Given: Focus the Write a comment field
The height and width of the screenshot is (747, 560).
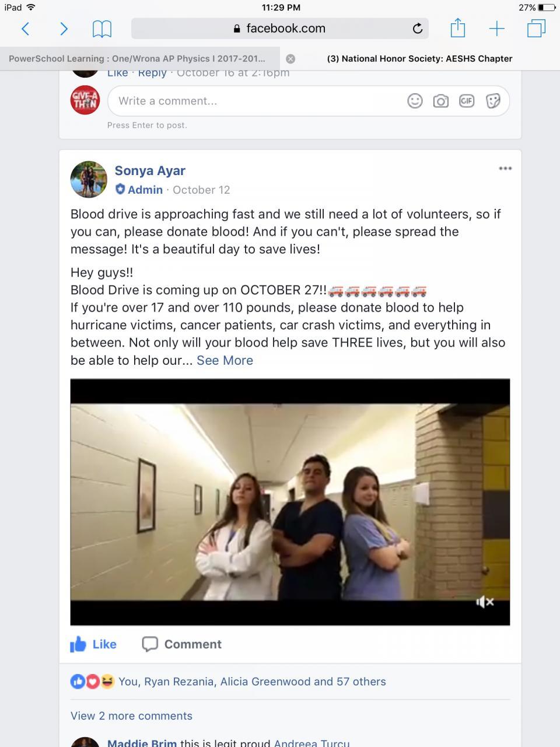Looking at the screenshot, I should point(257,101).
